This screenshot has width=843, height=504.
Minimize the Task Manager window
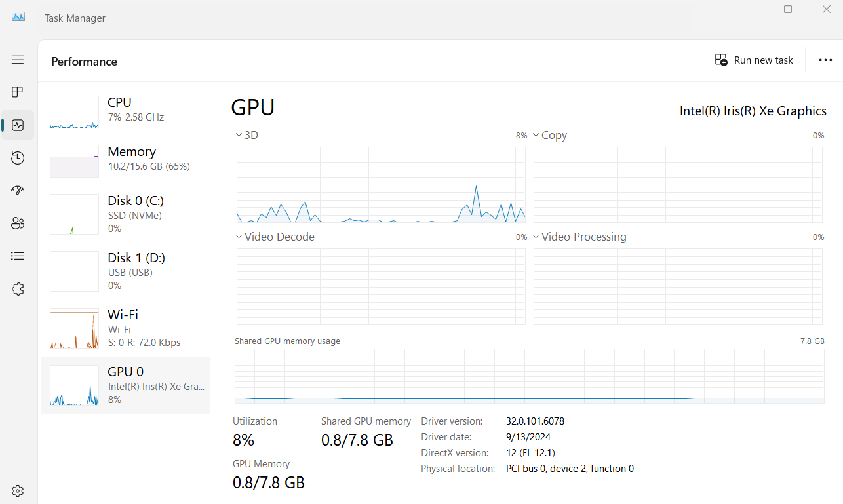tap(750, 9)
